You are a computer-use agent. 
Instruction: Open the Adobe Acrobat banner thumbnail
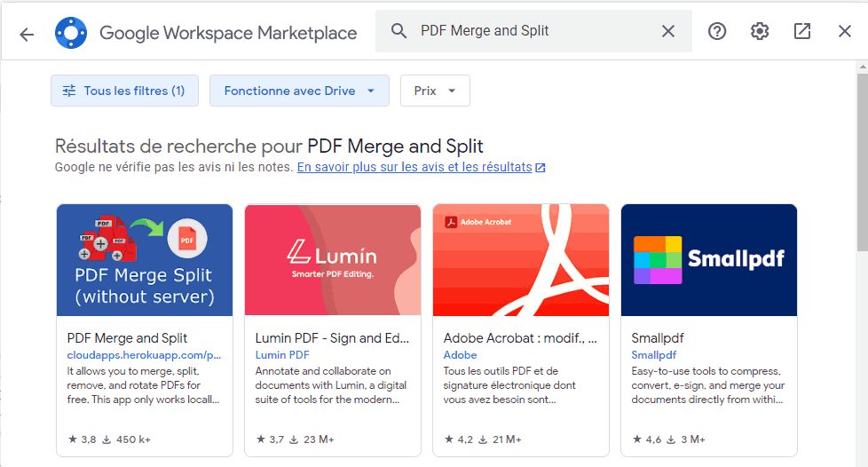tap(521, 260)
